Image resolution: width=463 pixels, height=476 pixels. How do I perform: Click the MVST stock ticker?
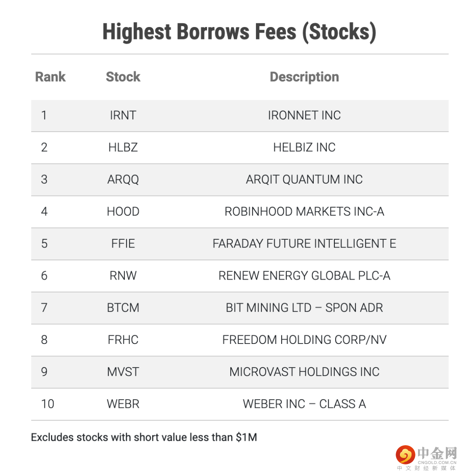(123, 371)
